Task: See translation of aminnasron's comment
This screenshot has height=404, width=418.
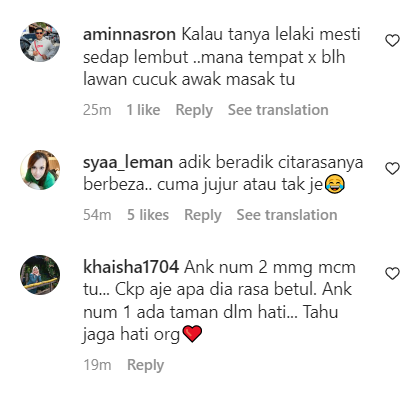Action: tap(278, 110)
